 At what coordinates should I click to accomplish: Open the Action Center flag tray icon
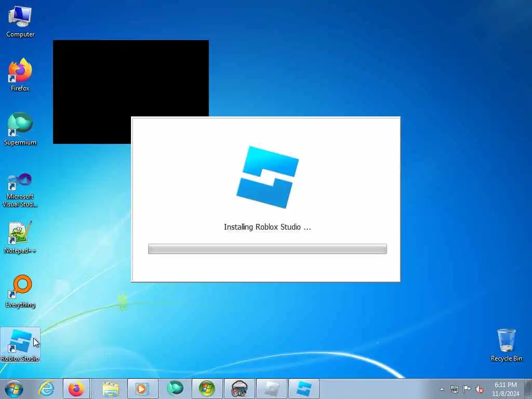pos(467,389)
